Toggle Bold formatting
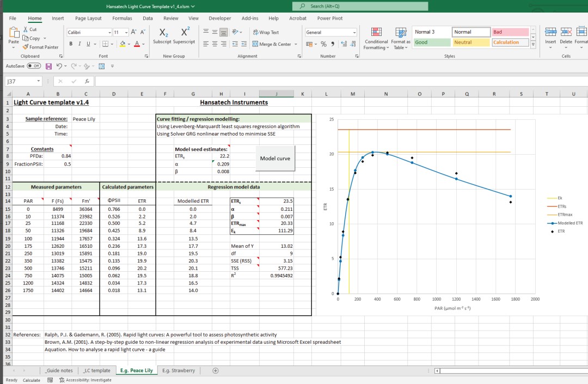588x384 pixels. click(71, 44)
